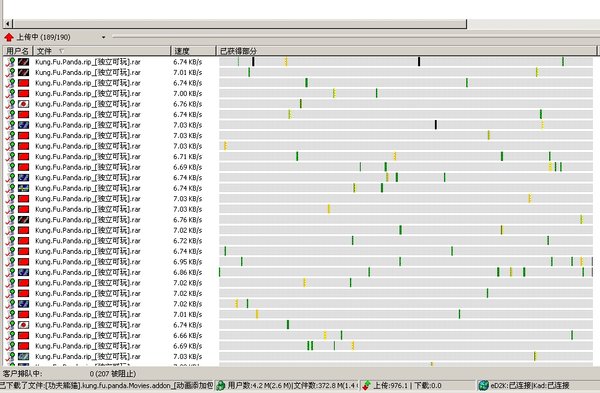Click the 上传中 (189/190) label
Image resolution: width=600 pixels, height=393 pixels.
tap(44, 37)
